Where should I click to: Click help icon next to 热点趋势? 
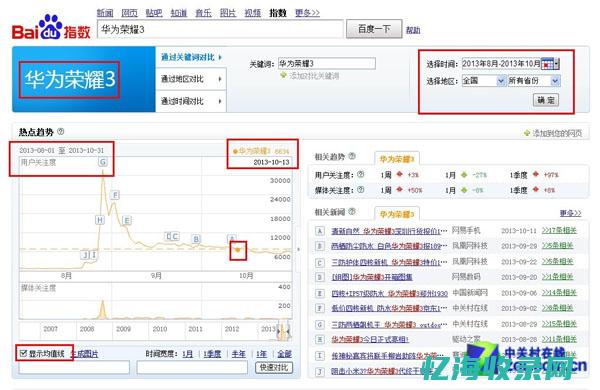coord(60,132)
